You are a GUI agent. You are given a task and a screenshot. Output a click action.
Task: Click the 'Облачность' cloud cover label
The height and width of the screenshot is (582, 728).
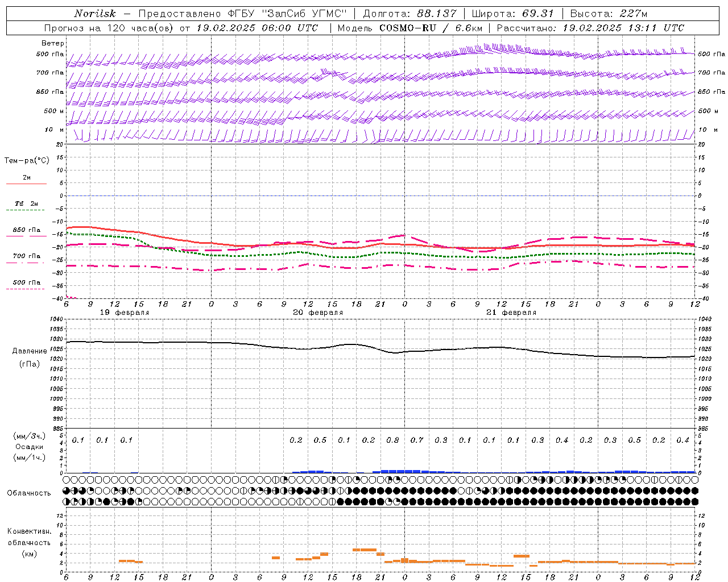click(29, 493)
